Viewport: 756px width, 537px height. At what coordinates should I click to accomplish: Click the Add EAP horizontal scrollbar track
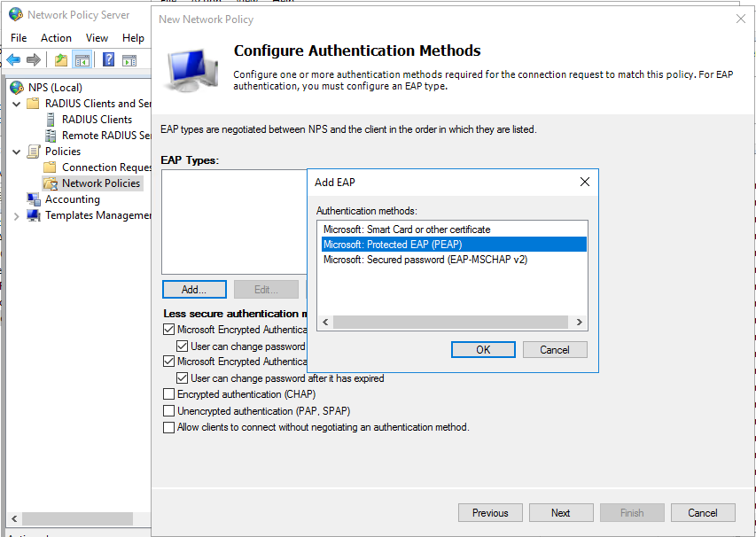451,322
